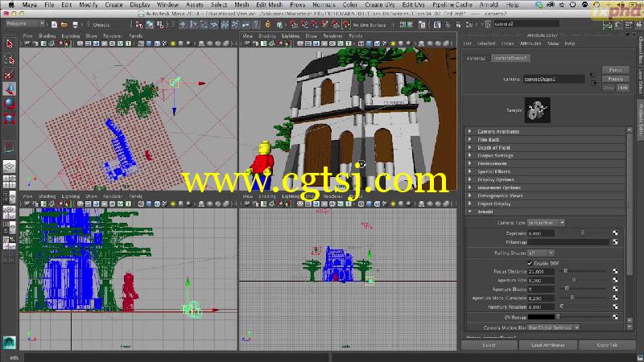Click the Load Attributes button
Viewport: 644px width, 362px height.
(548, 345)
